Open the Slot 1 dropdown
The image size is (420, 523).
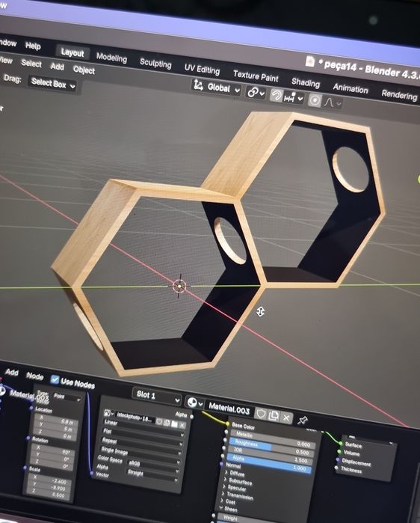tap(156, 396)
